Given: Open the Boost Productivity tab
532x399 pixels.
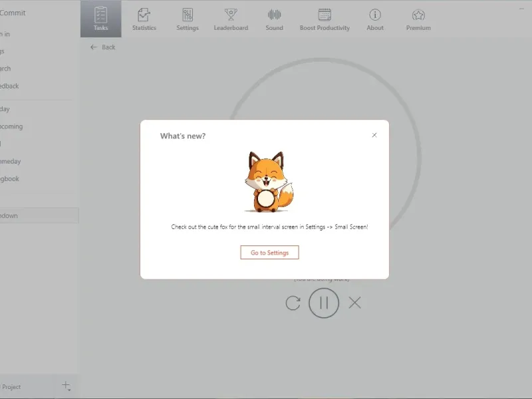Looking at the screenshot, I should [x=325, y=19].
